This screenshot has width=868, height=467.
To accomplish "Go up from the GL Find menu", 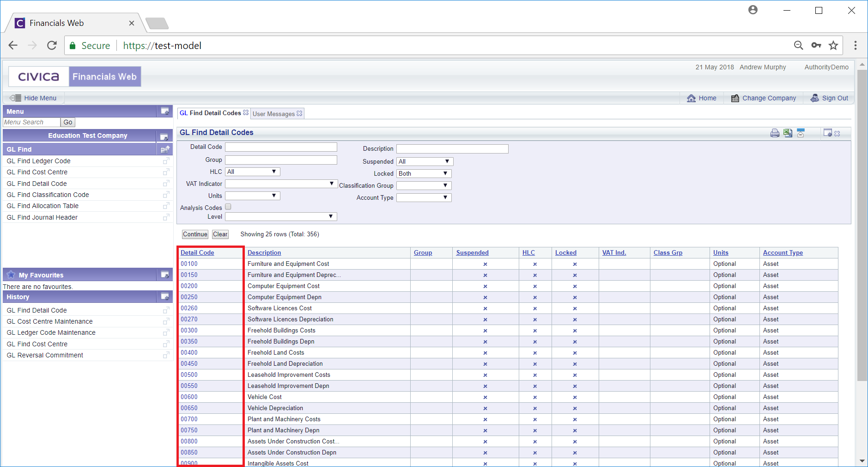I will [165, 149].
